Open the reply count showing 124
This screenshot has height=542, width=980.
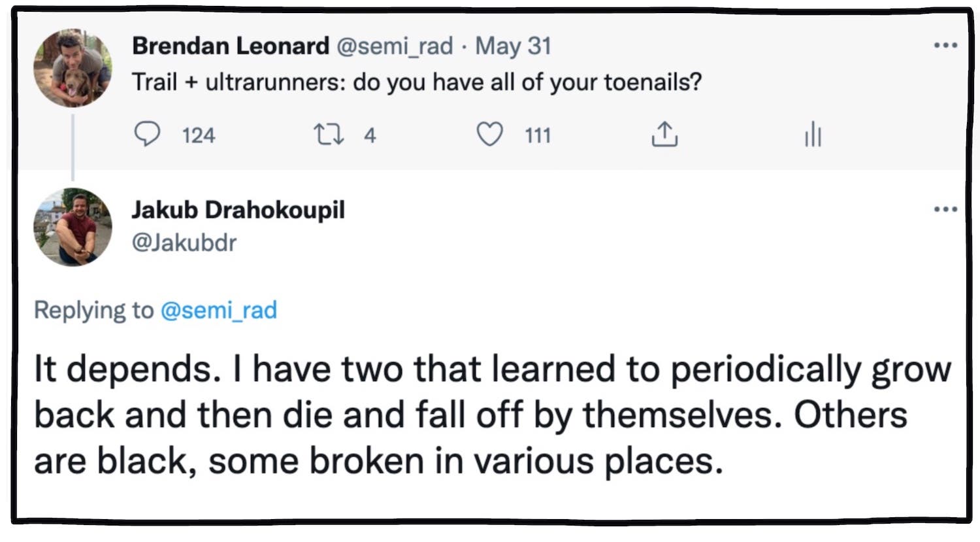198,136
